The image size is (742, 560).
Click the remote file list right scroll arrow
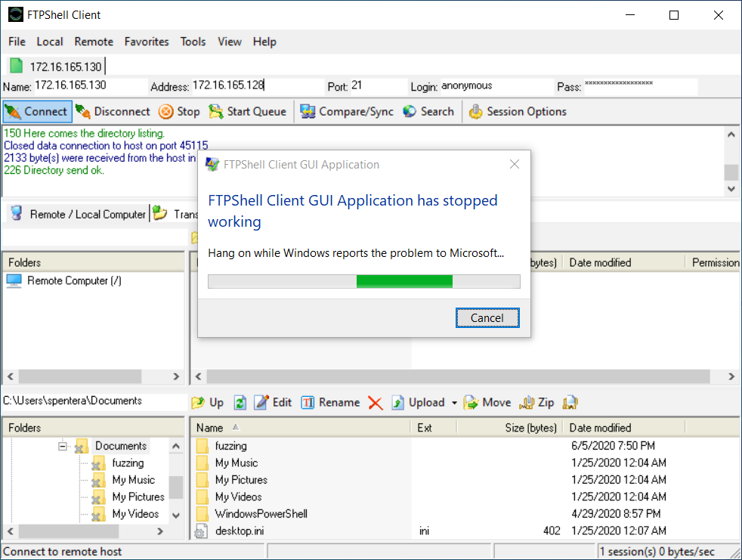click(x=731, y=377)
